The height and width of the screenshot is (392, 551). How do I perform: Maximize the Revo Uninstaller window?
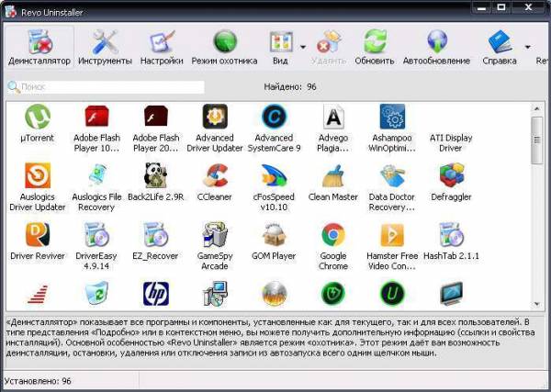pos(501,7)
